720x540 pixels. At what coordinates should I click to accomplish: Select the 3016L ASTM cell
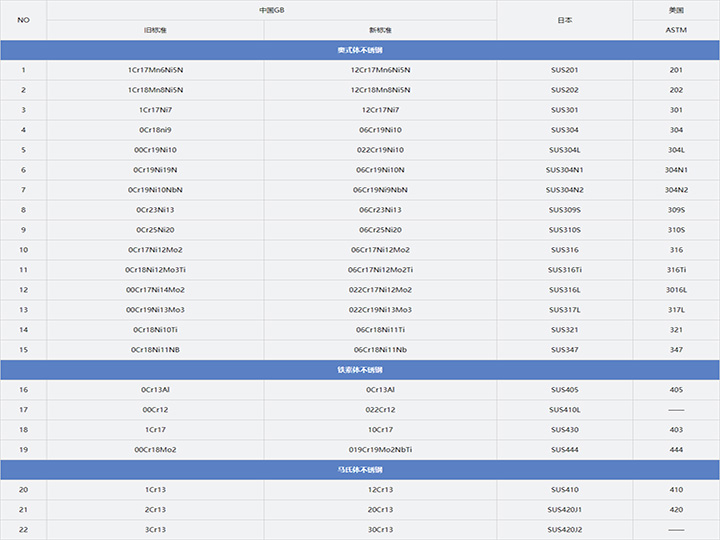[676, 290]
